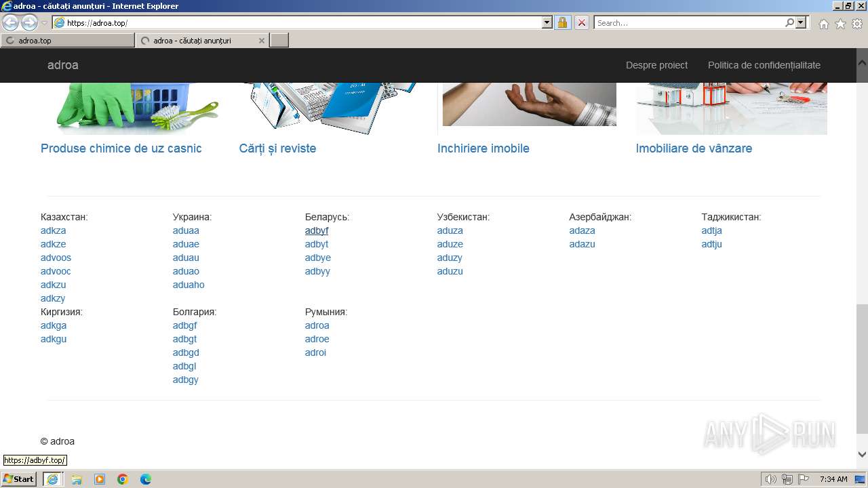Follow the aduzy link

pyautogui.click(x=450, y=258)
